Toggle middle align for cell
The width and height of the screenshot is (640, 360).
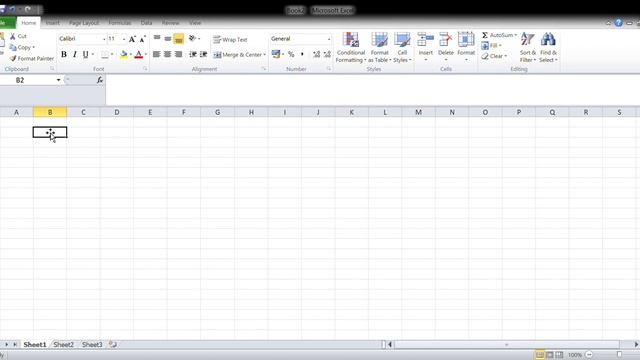[x=168, y=38]
